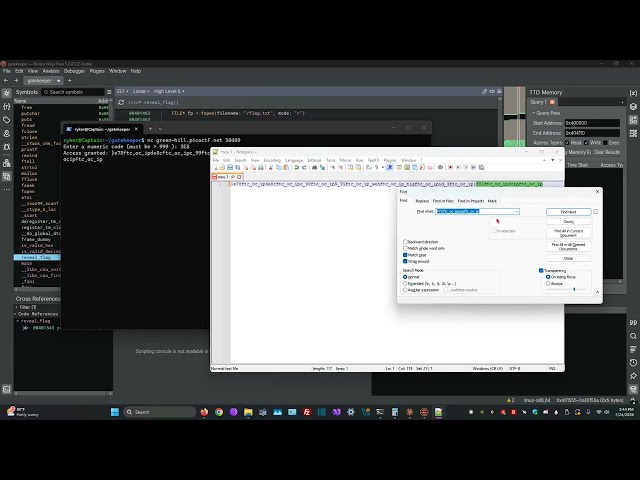
Task: Click the Count button
Action: (x=569, y=222)
